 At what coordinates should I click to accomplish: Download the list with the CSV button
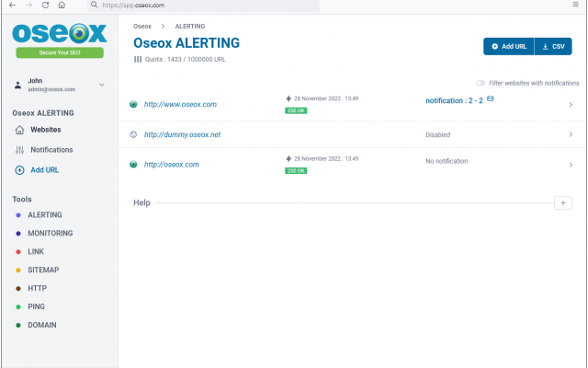point(553,47)
